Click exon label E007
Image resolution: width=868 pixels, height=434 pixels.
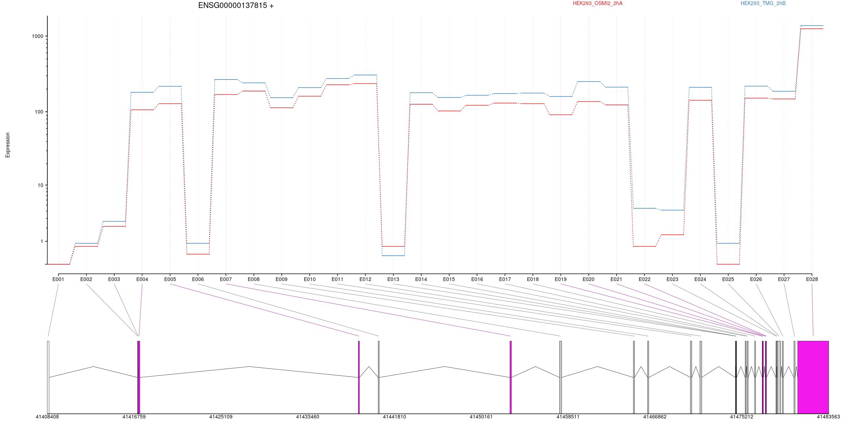point(226,279)
